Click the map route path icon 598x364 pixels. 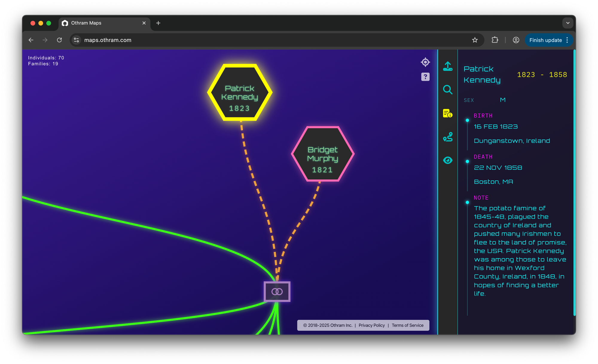pos(448,137)
